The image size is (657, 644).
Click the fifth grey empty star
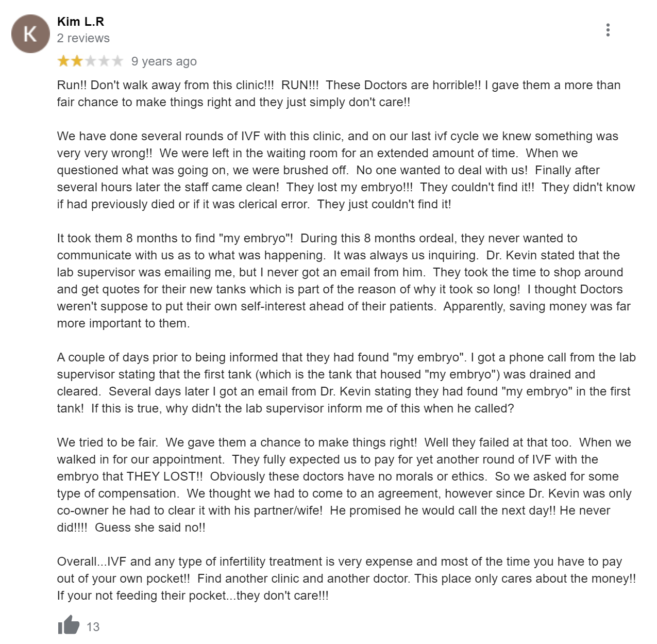click(x=117, y=61)
